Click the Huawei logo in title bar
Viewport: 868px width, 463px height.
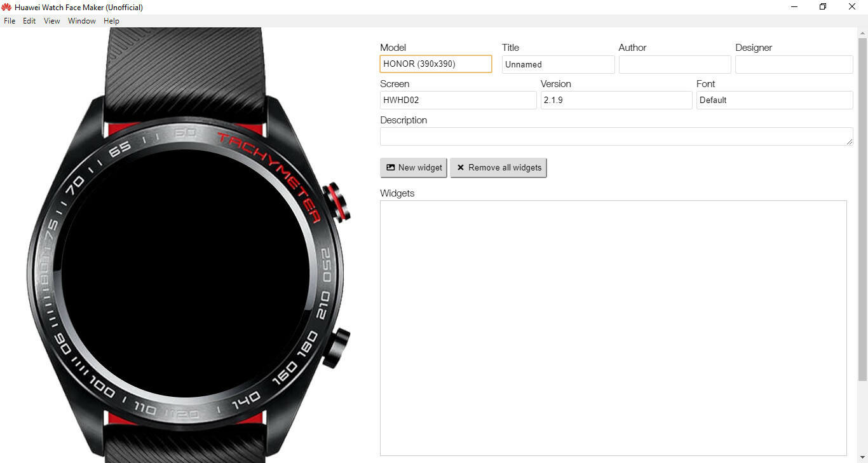[6, 7]
